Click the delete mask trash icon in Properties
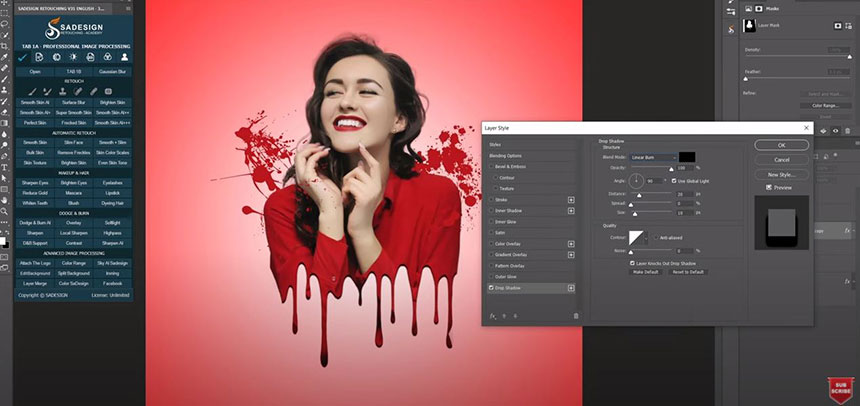The width and height of the screenshot is (860, 406). (847, 131)
